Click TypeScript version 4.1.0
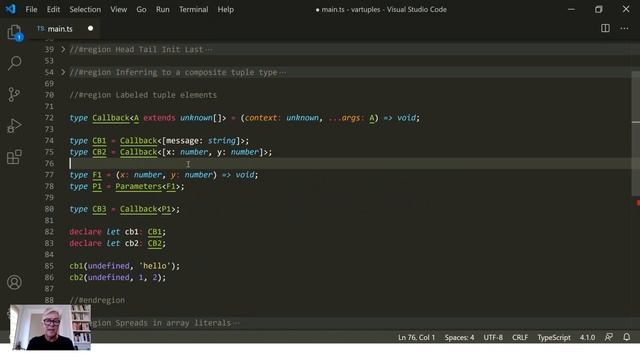 pos(587,338)
